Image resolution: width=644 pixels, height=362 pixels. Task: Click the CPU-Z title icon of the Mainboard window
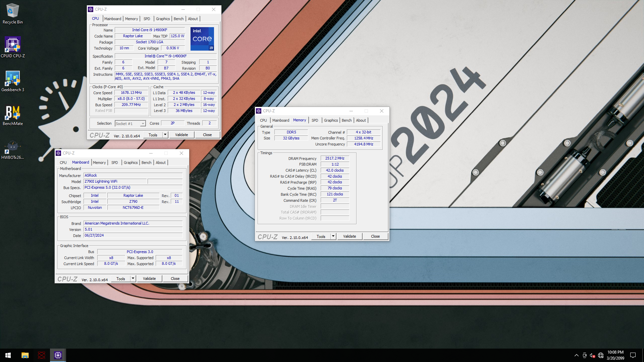58,153
